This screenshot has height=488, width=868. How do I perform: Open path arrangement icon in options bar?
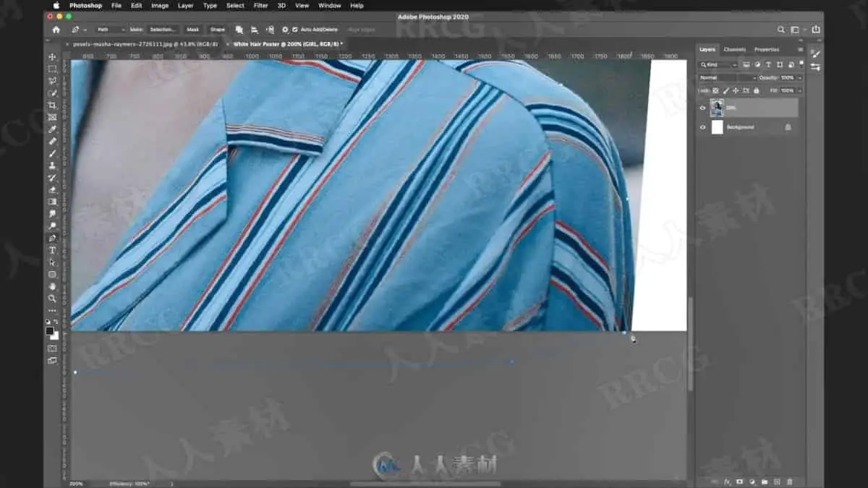[x=270, y=30]
